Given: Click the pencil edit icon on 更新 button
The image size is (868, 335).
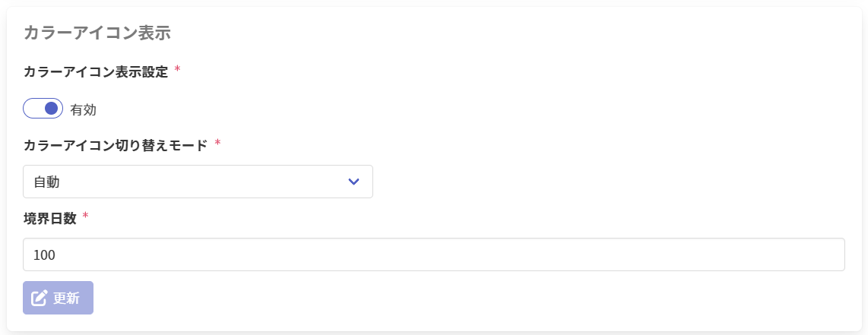Looking at the screenshot, I should click(40, 298).
